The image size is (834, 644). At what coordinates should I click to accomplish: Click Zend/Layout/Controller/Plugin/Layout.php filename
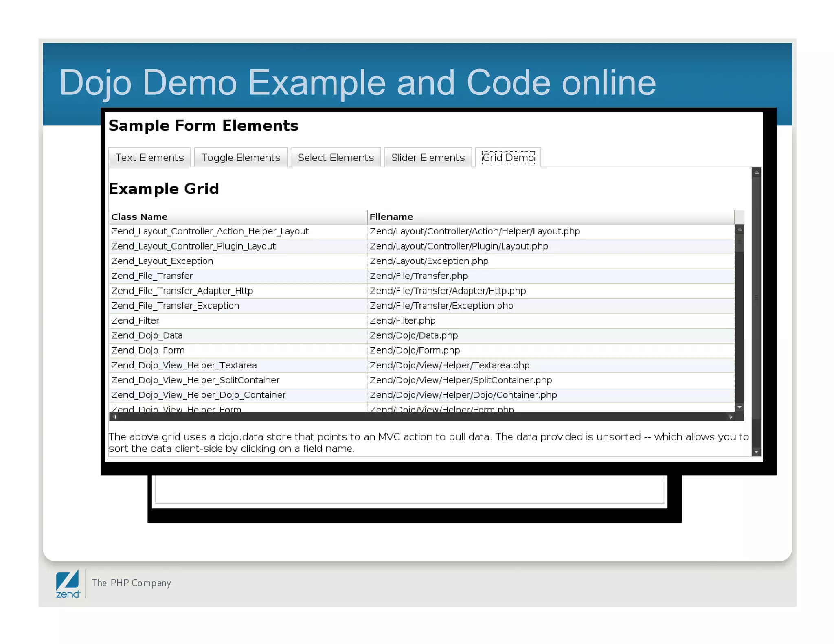(x=551, y=246)
